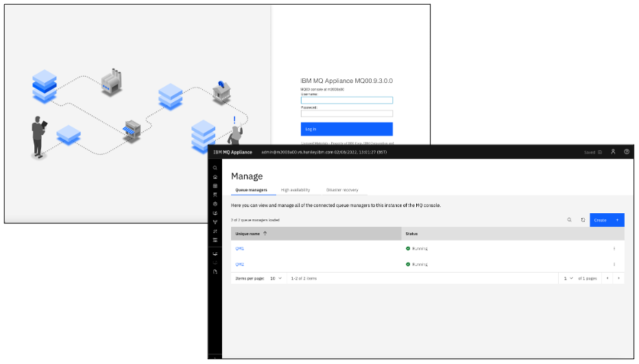Open the overflow menu for QM1
This screenshot has width=639, height=364.
[x=614, y=248]
